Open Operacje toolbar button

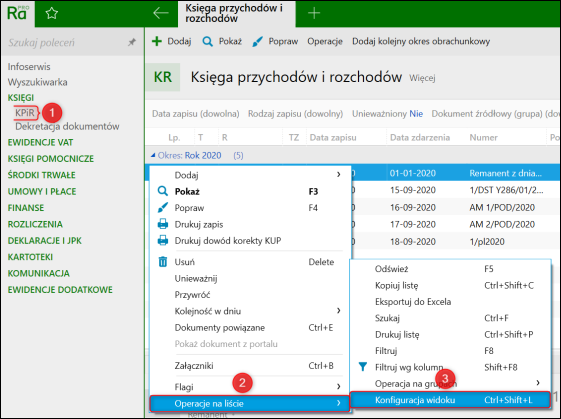(x=325, y=42)
